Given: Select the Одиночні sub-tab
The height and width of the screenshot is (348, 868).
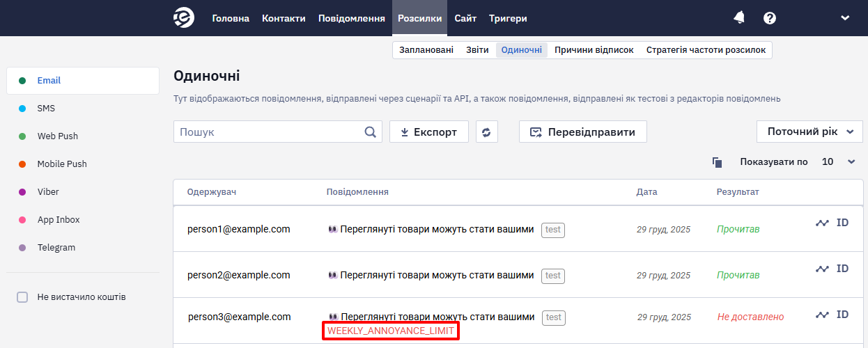Looking at the screenshot, I should pos(522,50).
